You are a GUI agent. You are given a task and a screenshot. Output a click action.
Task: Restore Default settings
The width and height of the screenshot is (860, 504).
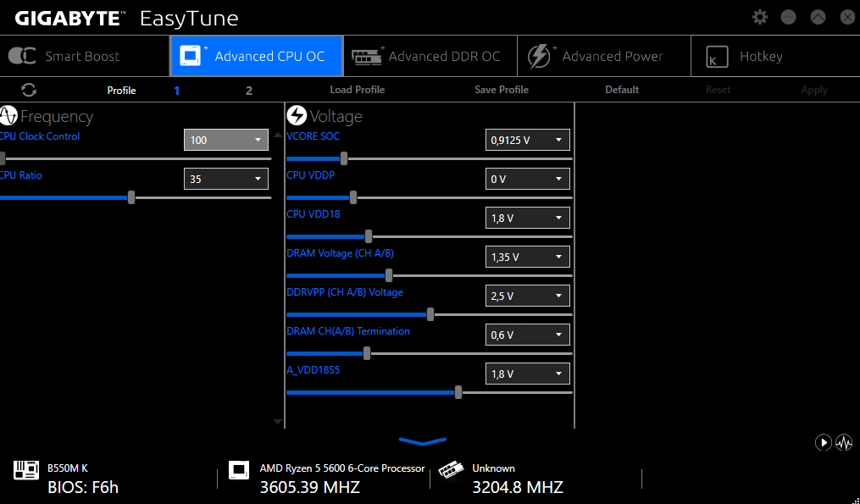coord(621,90)
